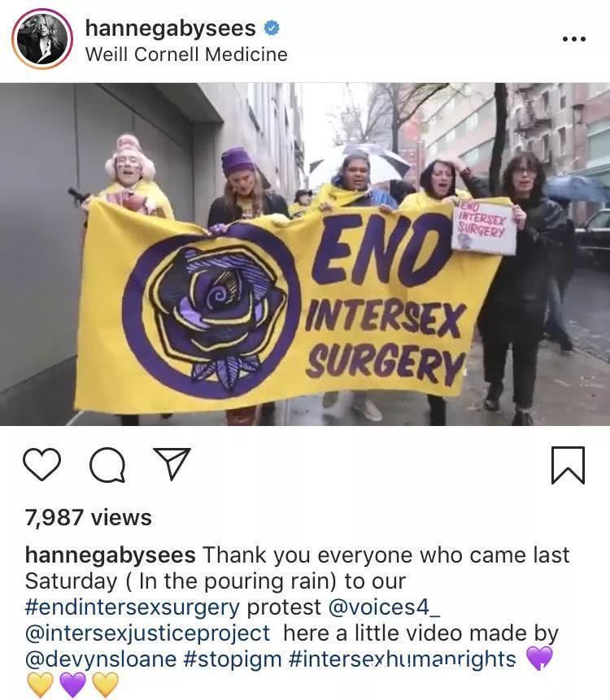Tap hannegabysees username in the caption

pyautogui.click(x=110, y=555)
